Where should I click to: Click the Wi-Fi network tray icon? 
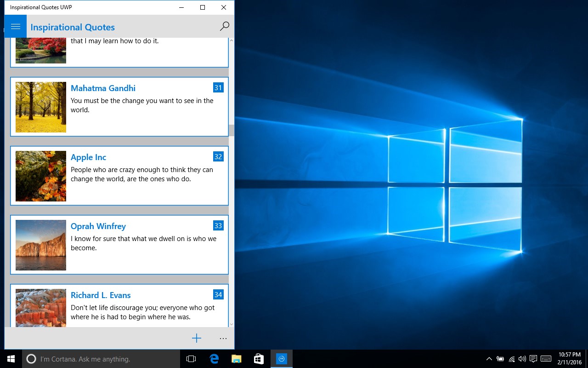(x=511, y=359)
